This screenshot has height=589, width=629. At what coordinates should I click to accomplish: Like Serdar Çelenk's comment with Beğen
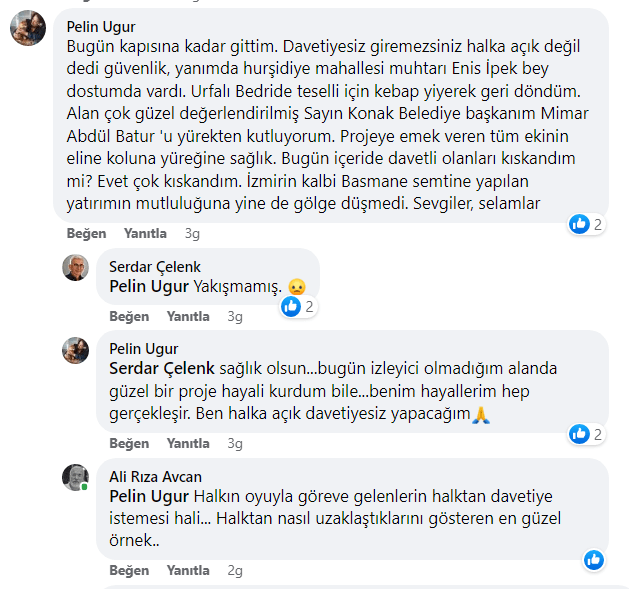pyautogui.click(x=128, y=317)
